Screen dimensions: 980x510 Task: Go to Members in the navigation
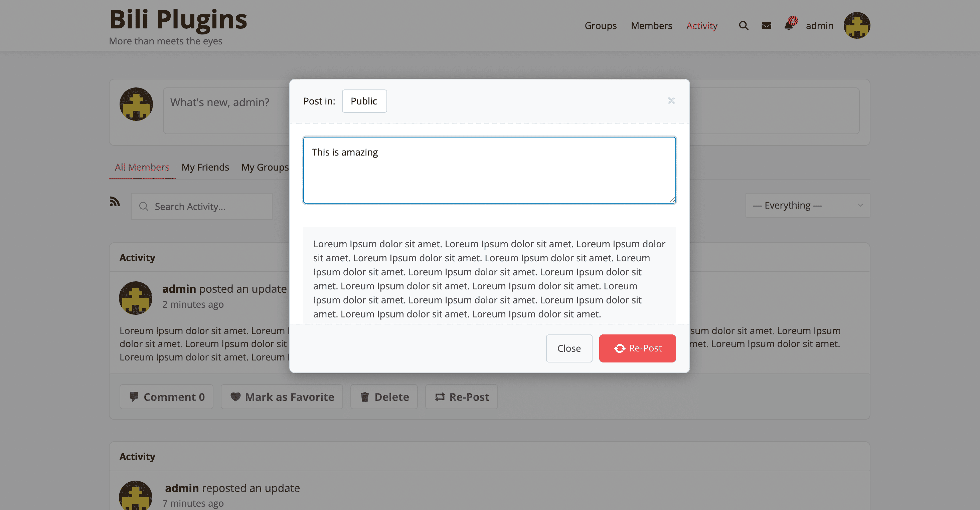point(651,25)
